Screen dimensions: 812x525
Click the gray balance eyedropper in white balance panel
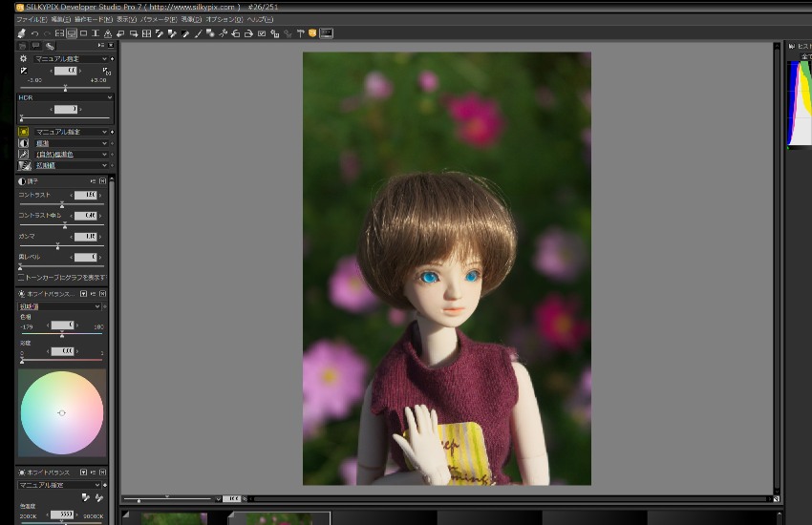click(x=87, y=497)
